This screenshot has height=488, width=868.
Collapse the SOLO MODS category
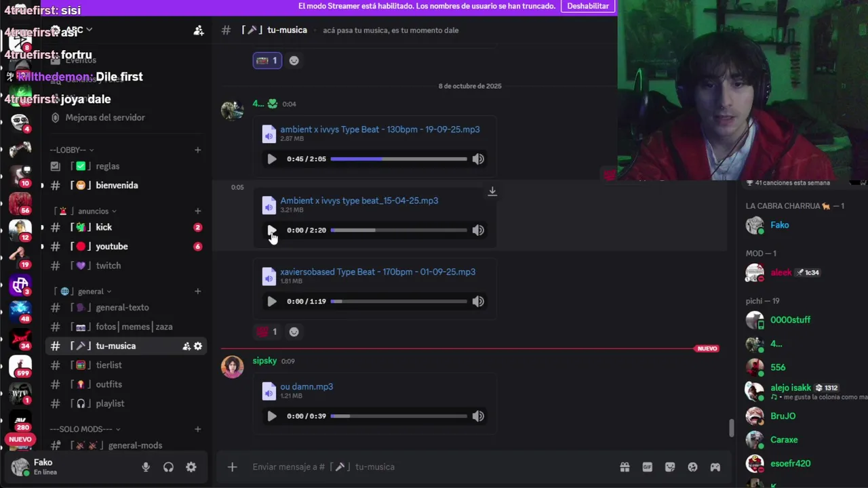(85, 429)
